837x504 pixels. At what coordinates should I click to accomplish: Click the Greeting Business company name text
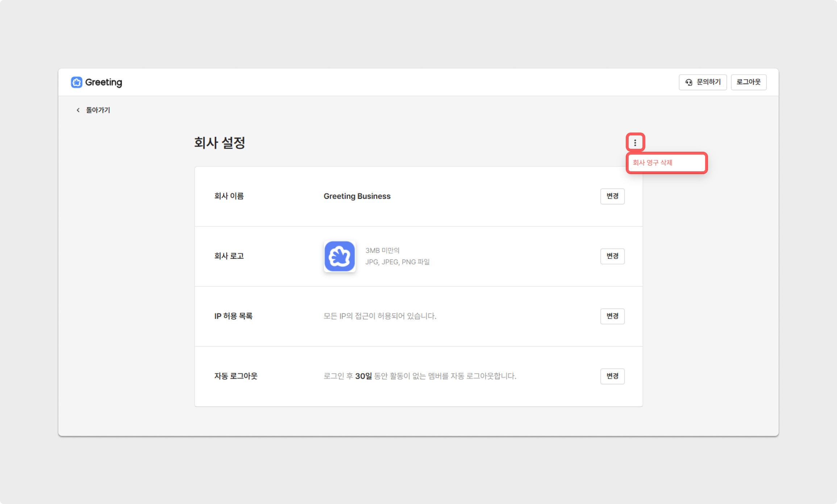coord(357,196)
